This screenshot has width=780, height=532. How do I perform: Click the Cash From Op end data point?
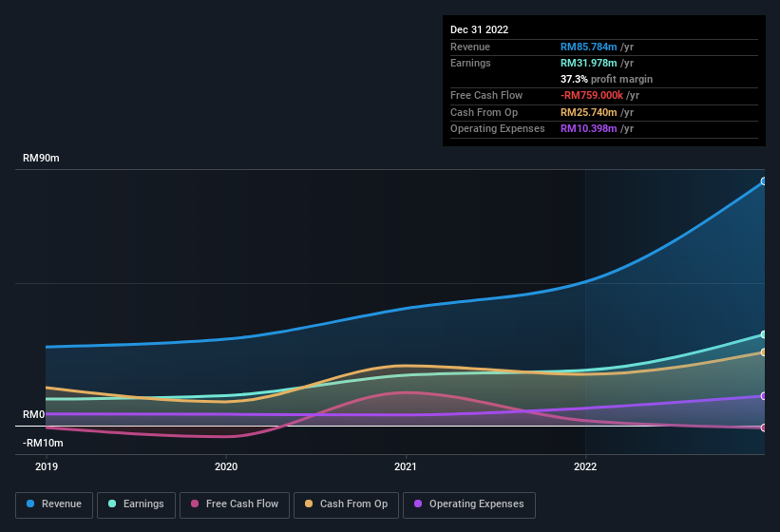tap(764, 352)
